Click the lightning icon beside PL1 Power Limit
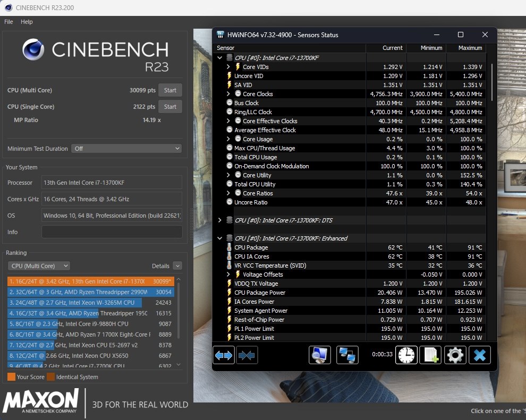 click(230, 329)
